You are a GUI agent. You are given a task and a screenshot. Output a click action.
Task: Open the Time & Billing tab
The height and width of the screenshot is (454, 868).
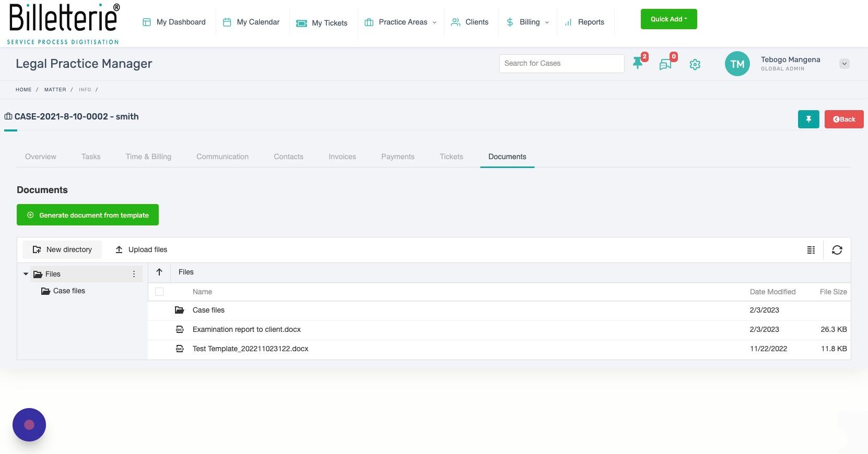[148, 157]
